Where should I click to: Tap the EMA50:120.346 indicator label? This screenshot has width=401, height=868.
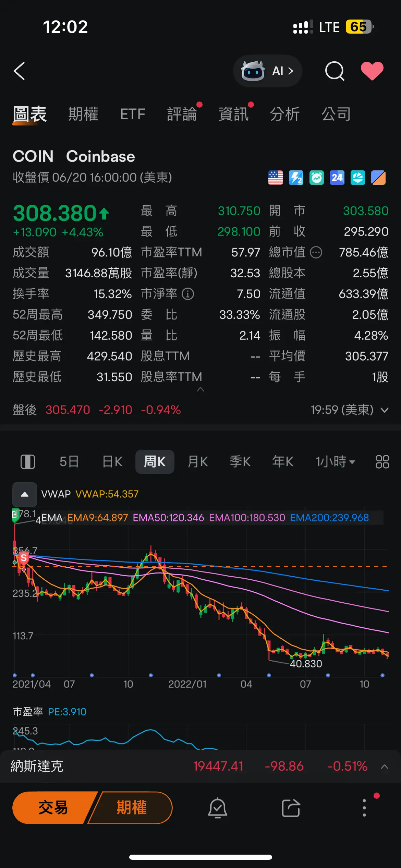(x=168, y=518)
